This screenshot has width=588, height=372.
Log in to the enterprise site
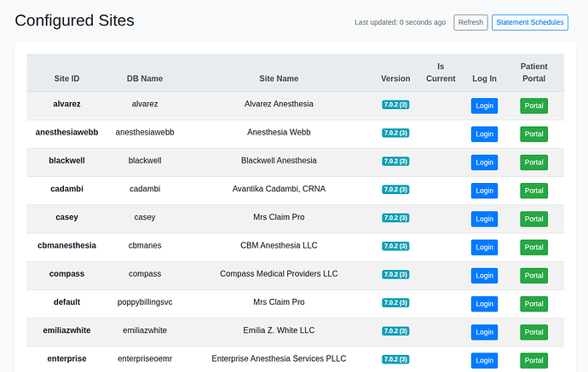pyautogui.click(x=485, y=360)
